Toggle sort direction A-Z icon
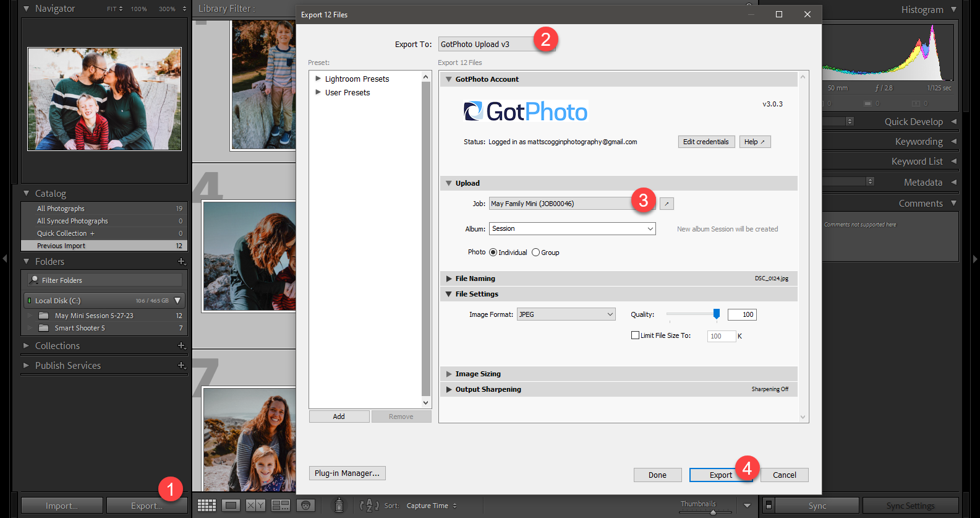 tap(369, 506)
